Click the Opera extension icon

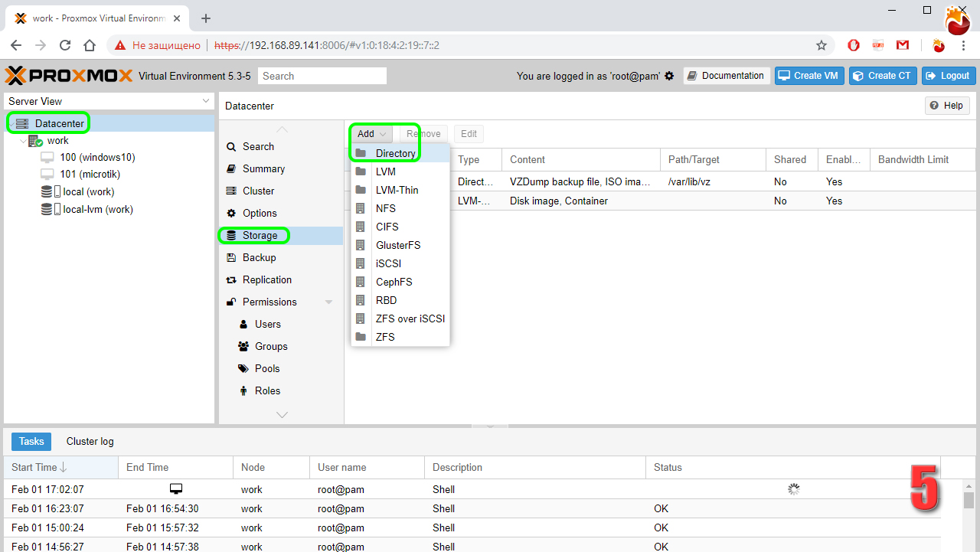pos(854,45)
